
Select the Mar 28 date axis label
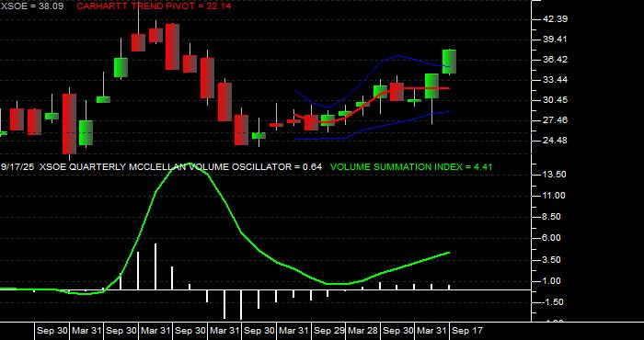(x=363, y=331)
